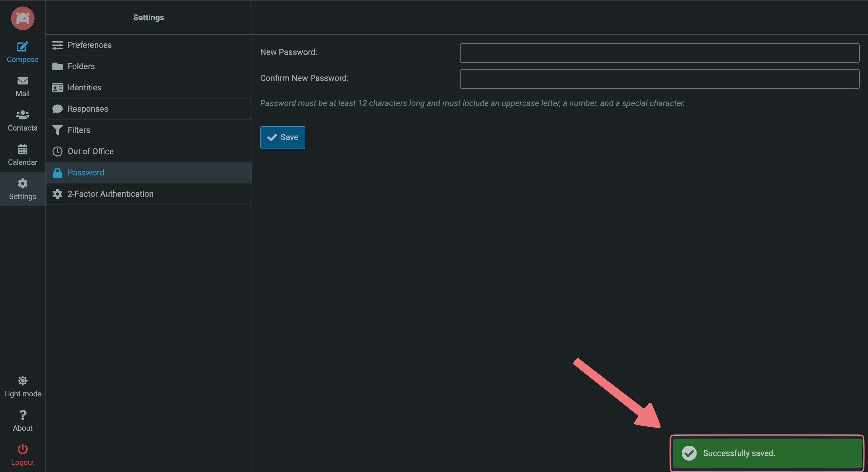
Task: Select Out of Office settings
Action: [x=90, y=151]
